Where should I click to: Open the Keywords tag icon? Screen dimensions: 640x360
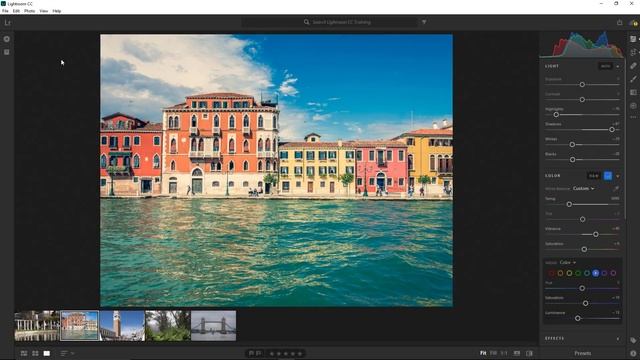tap(633, 340)
